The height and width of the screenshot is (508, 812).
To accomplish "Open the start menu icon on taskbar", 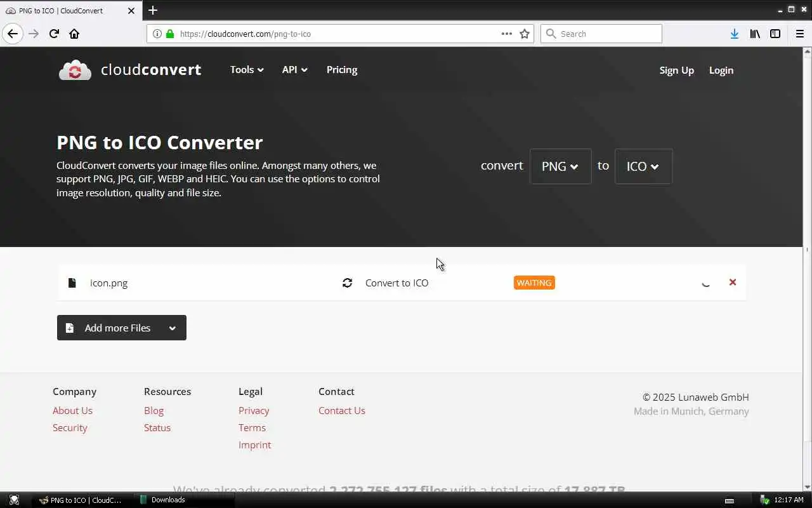I will [x=14, y=500].
